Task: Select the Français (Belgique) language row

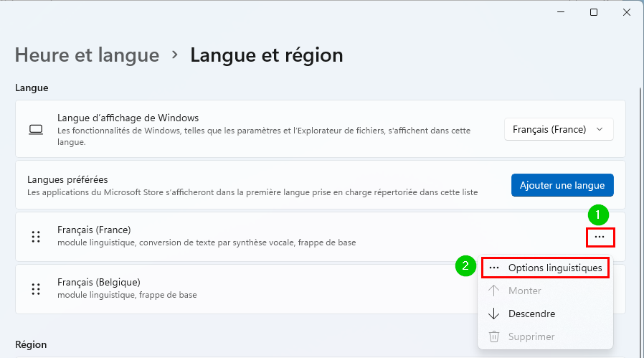Action: tap(247, 289)
